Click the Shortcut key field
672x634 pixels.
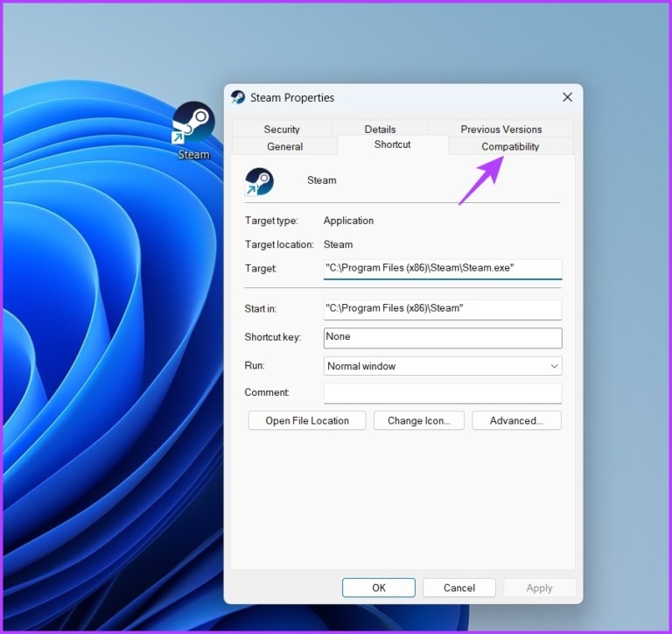[x=442, y=337]
